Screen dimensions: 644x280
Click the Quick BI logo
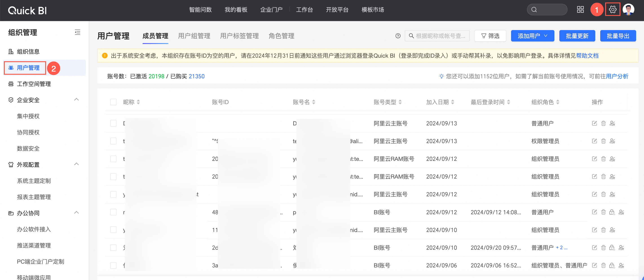[27, 11]
